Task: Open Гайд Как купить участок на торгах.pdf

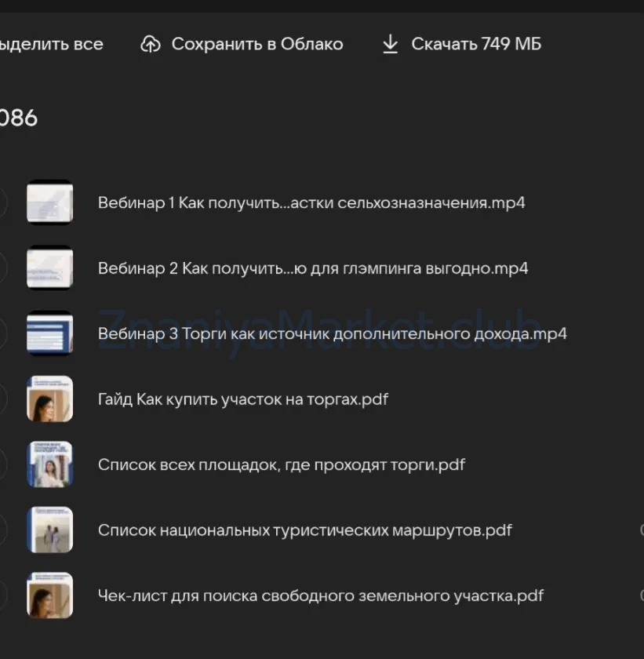Action: click(x=244, y=399)
